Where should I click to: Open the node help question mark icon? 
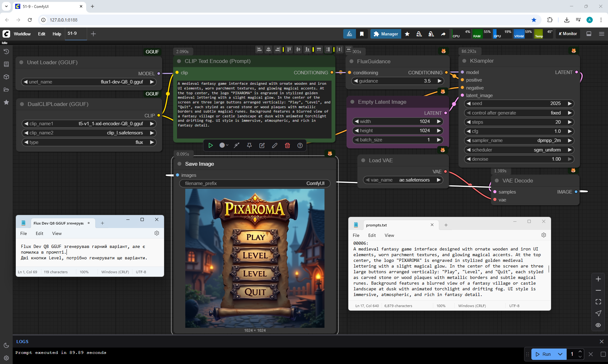pos(300,145)
